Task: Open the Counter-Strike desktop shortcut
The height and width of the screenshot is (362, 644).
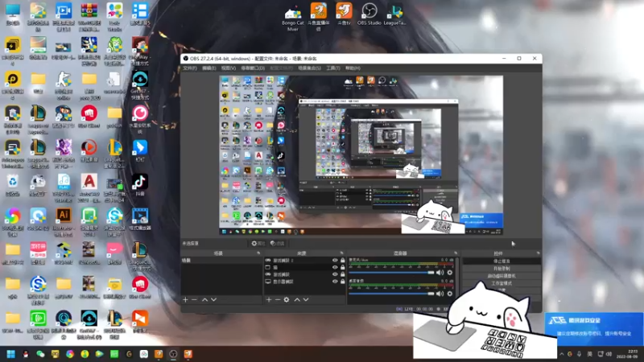Action: [x=64, y=84]
